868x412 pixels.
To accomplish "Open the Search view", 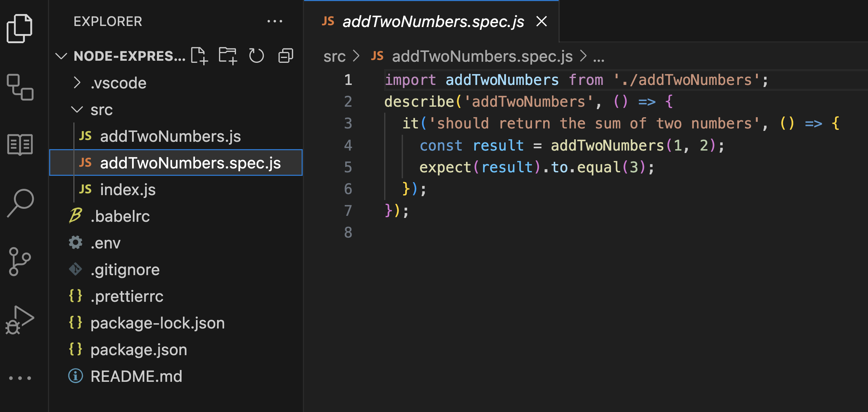I will click(20, 203).
